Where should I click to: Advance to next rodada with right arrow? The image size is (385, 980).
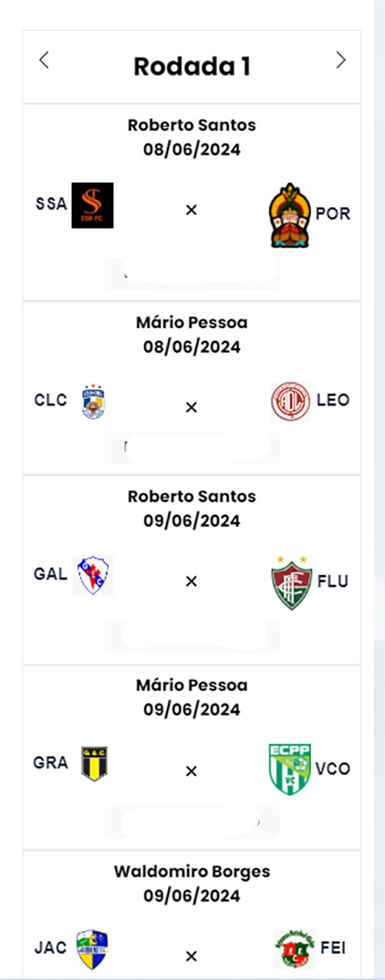click(x=340, y=61)
